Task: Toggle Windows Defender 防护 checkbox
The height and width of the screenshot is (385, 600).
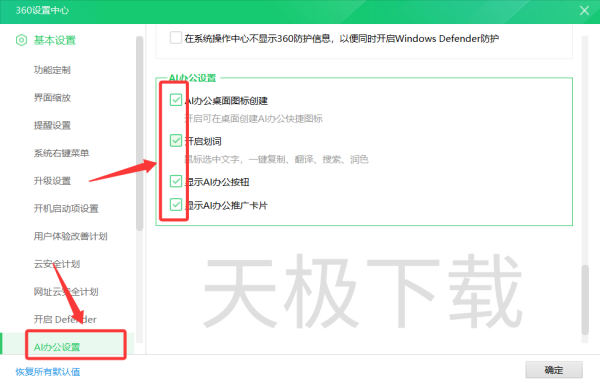Action: [176, 38]
